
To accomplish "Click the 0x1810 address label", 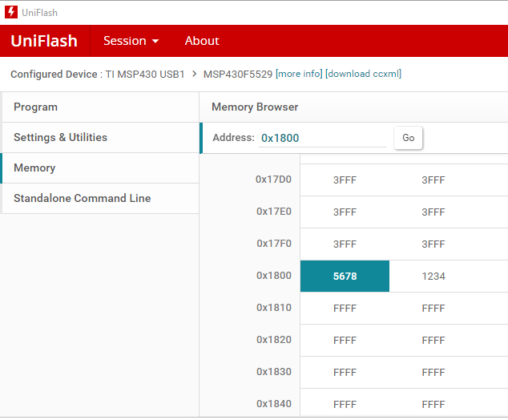I will [x=274, y=308].
